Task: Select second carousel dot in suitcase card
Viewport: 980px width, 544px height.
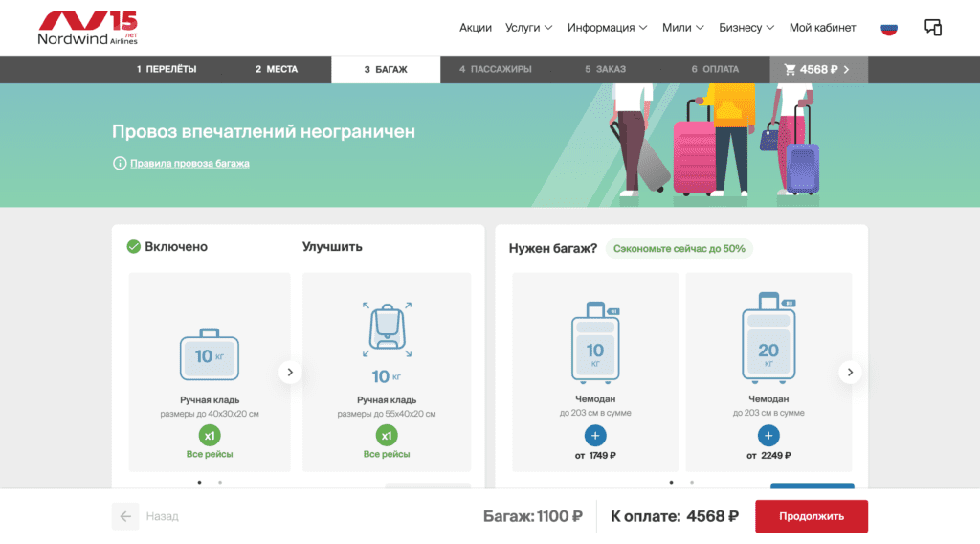Action: click(x=692, y=482)
